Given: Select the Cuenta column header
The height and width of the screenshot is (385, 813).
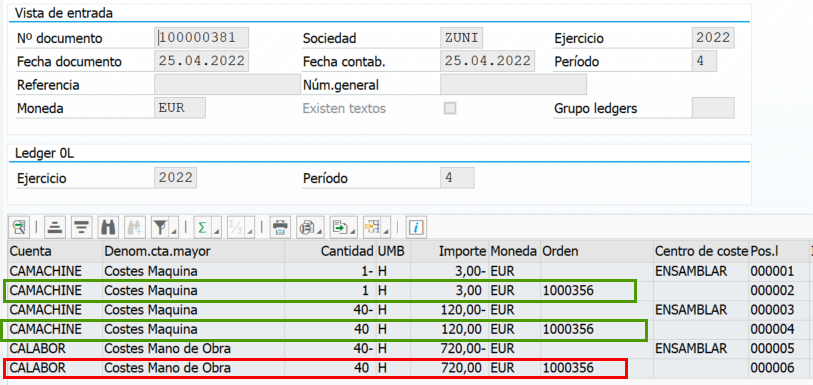Looking at the screenshot, I should click(55, 251).
